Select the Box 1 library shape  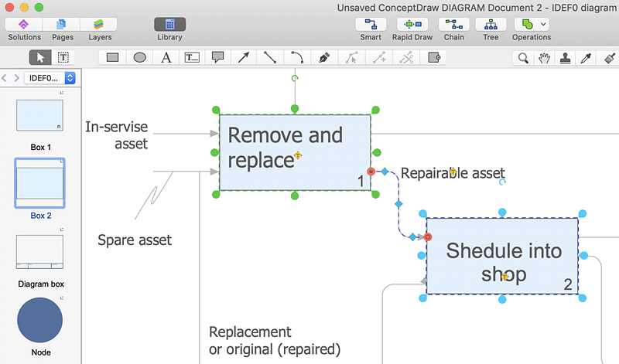coord(39,116)
